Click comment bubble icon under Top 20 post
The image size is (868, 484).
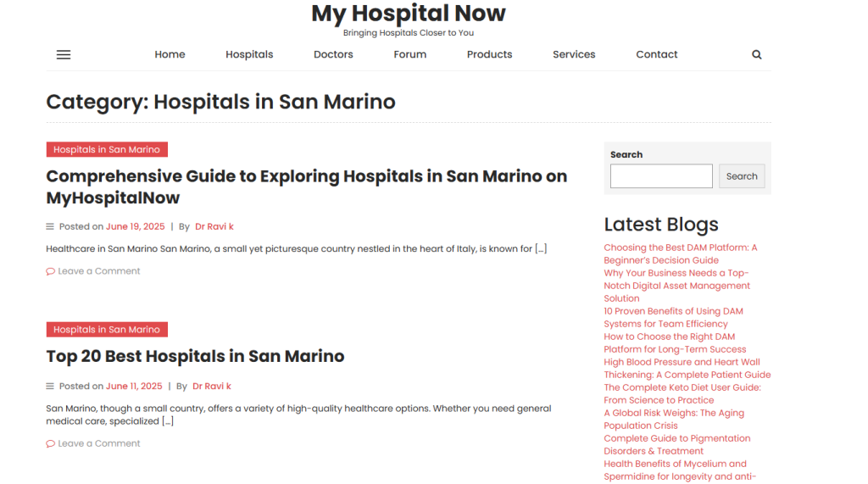pyautogui.click(x=50, y=443)
